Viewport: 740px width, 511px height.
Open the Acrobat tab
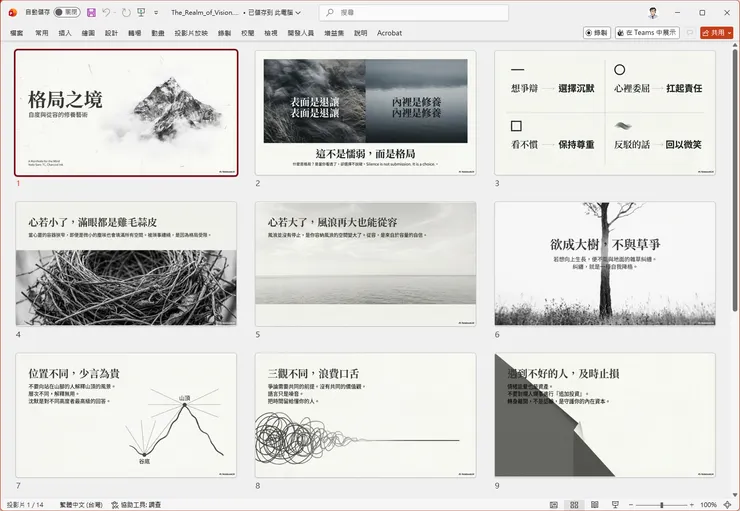click(389, 33)
